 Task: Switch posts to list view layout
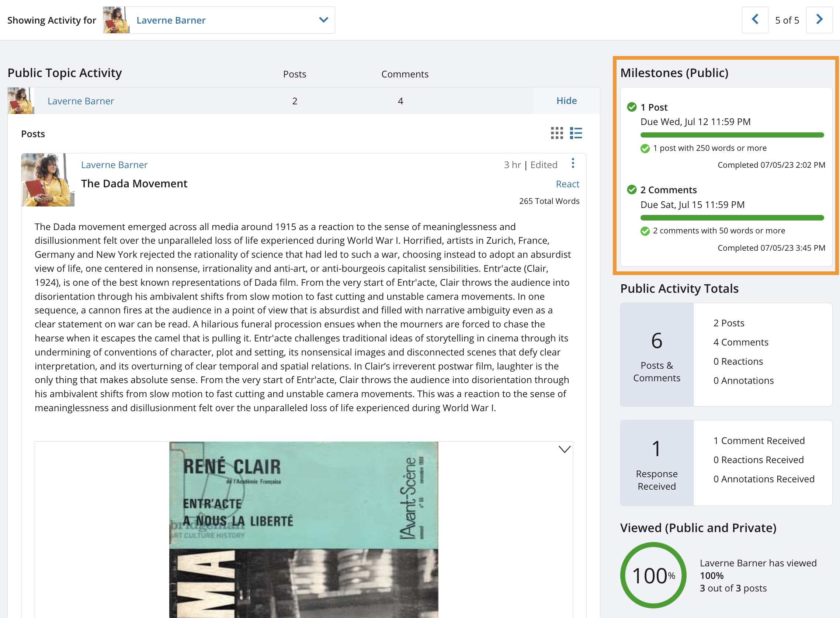[x=576, y=133]
